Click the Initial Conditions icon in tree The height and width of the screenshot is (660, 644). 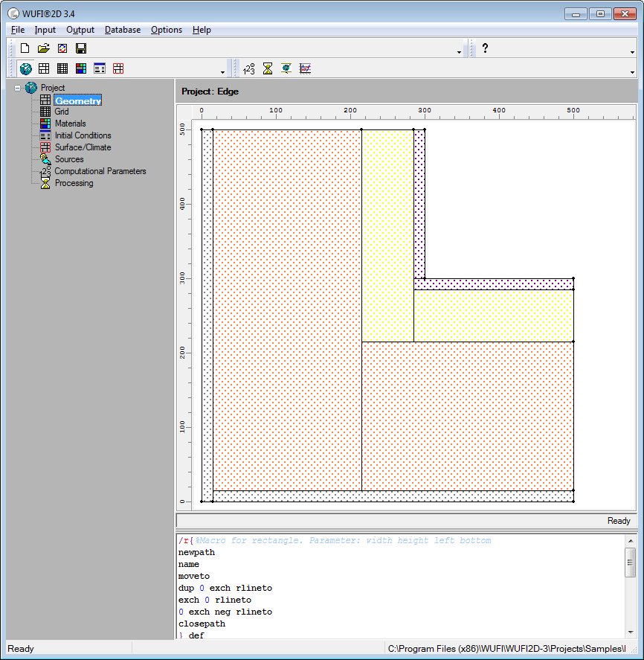45,135
